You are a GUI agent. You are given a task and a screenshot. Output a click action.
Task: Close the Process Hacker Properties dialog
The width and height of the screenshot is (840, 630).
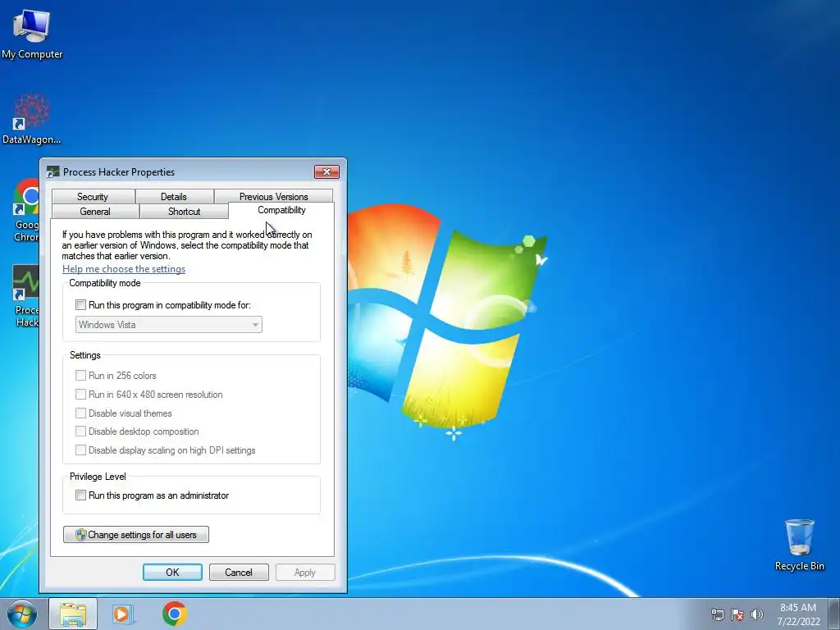tap(326, 172)
